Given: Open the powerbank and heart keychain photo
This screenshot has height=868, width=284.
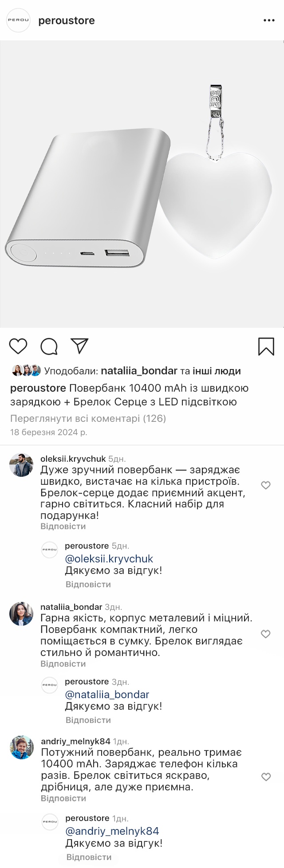Looking at the screenshot, I should (142, 184).
